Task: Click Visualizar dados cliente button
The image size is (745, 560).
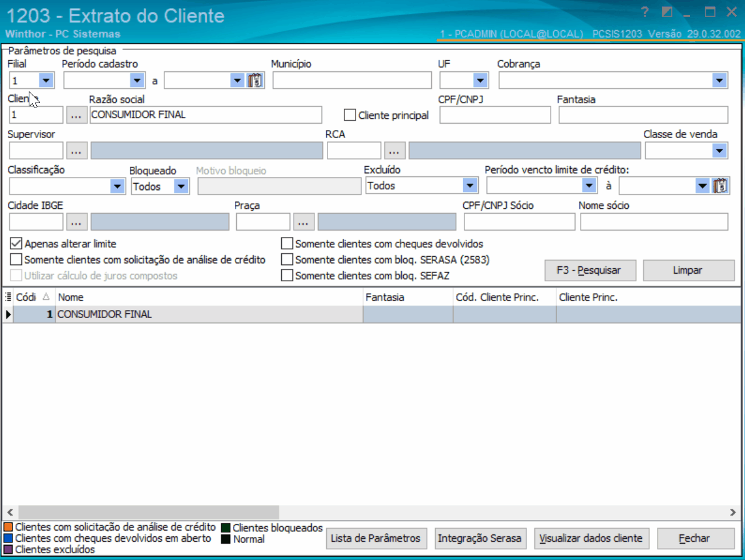Action: pos(591,539)
